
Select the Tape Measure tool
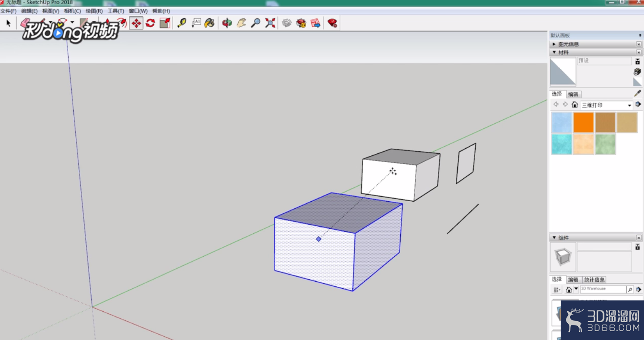point(182,23)
